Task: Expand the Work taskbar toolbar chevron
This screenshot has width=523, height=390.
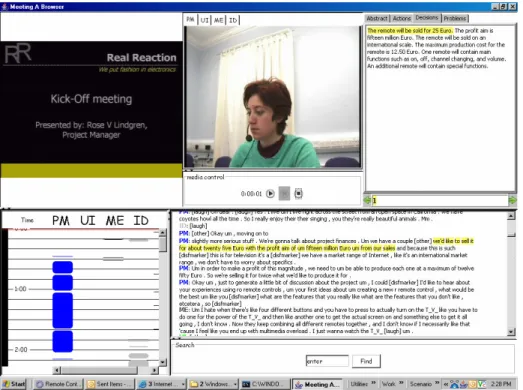Action: pyautogui.click(x=401, y=383)
